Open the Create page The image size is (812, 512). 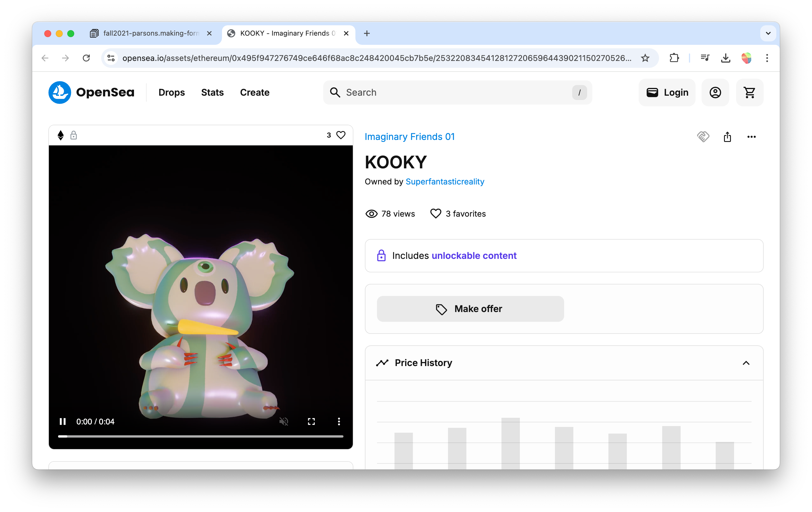(x=254, y=92)
